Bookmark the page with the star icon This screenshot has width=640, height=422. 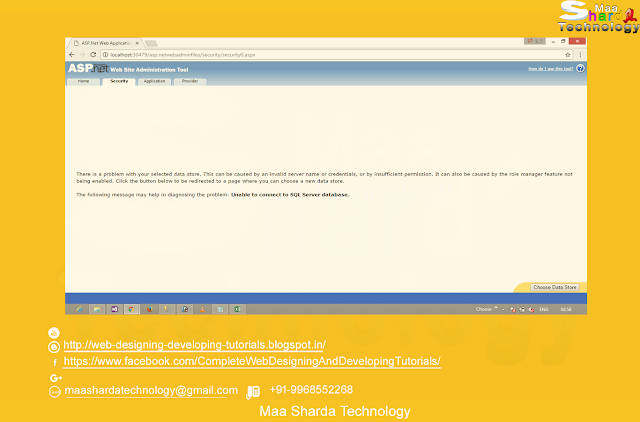tap(568, 55)
